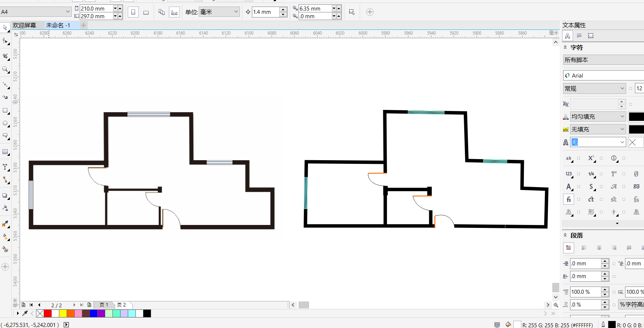Image resolution: width=644 pixels, height=328 pixels.
Task: Show the Frame properties section icon
Action: pos(590,36)
